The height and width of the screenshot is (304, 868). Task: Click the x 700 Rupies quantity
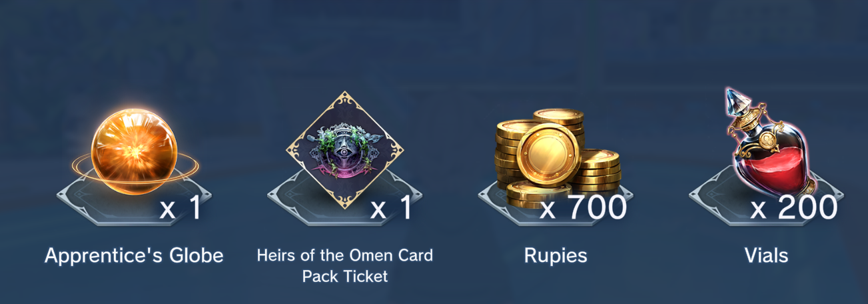(x=583, y=207)
